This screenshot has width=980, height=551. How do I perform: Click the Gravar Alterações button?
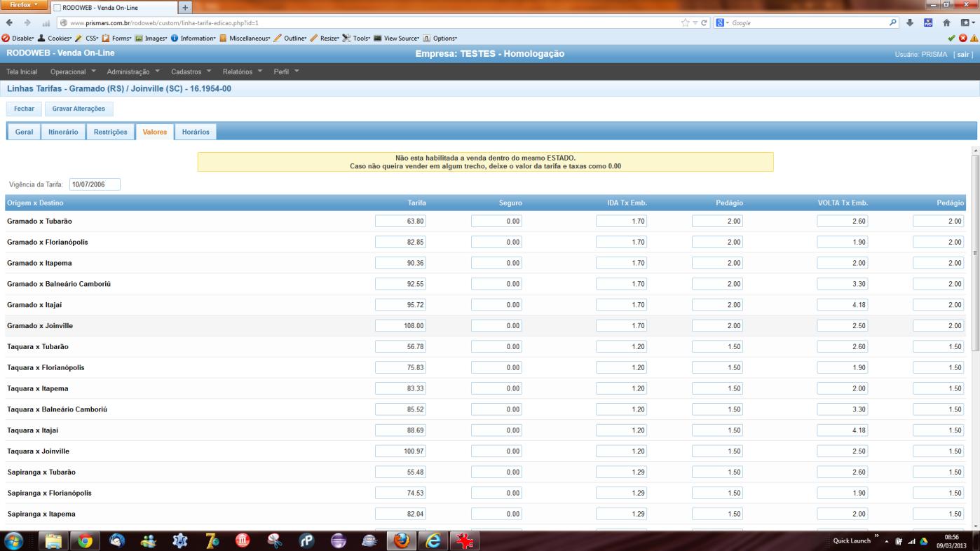click(79, 109)
